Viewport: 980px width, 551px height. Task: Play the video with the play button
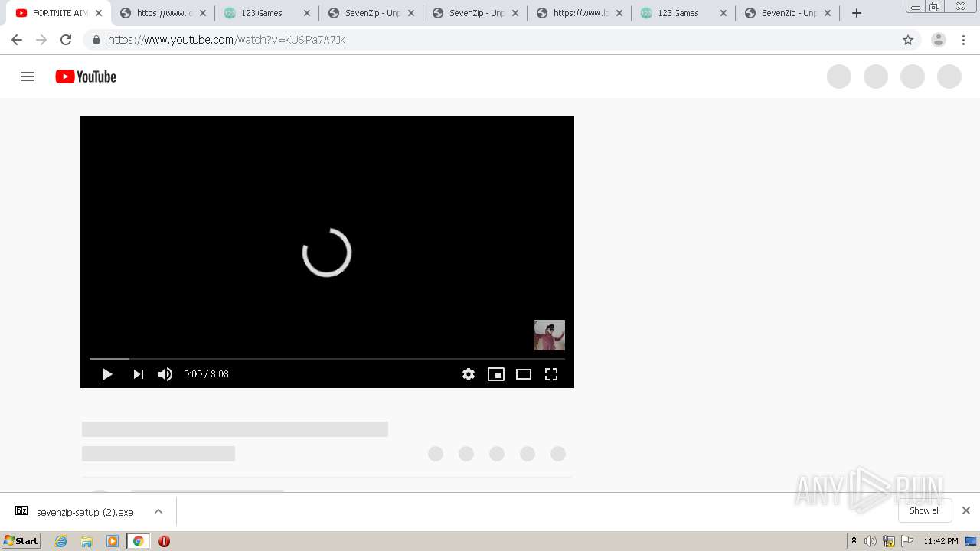[x=107, y=374]
